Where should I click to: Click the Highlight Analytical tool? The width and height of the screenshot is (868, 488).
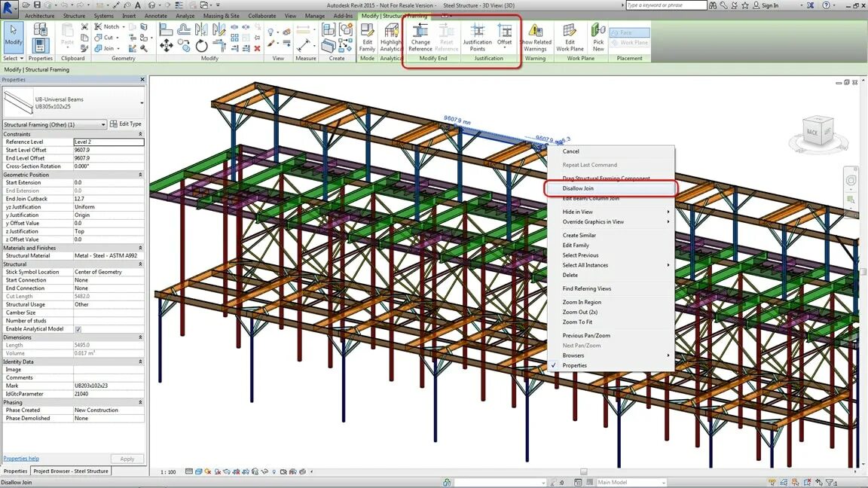391,38
